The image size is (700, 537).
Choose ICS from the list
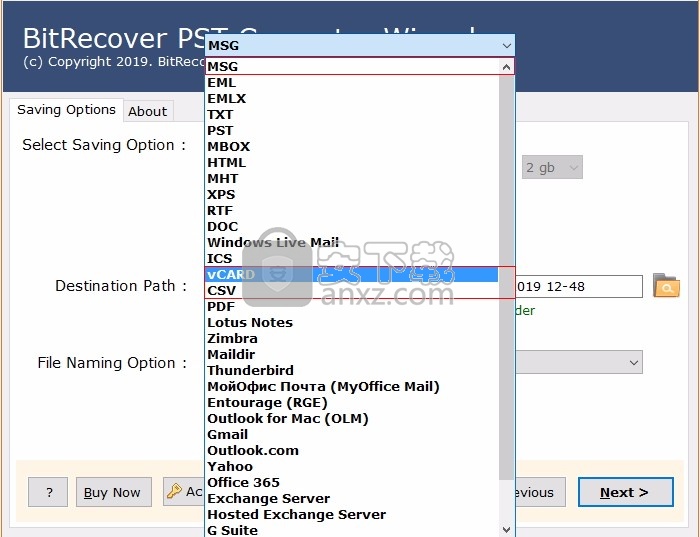coord(352,258)
